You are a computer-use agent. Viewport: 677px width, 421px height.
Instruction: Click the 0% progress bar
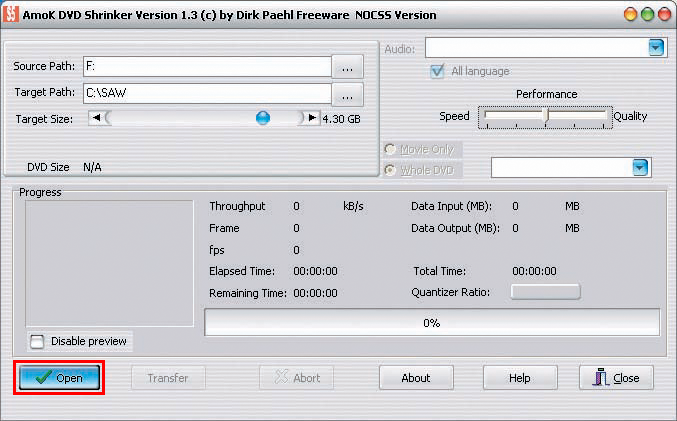(x=432, y=322)
